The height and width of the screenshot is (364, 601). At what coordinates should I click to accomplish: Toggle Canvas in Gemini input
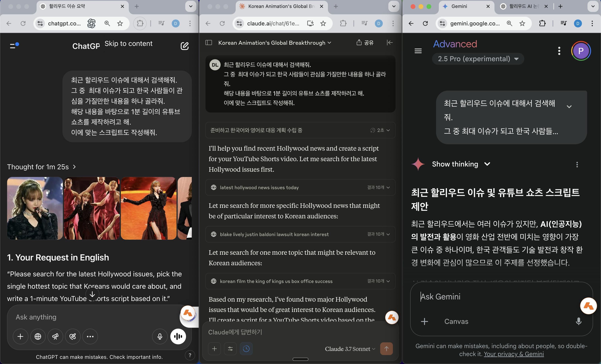456,321
